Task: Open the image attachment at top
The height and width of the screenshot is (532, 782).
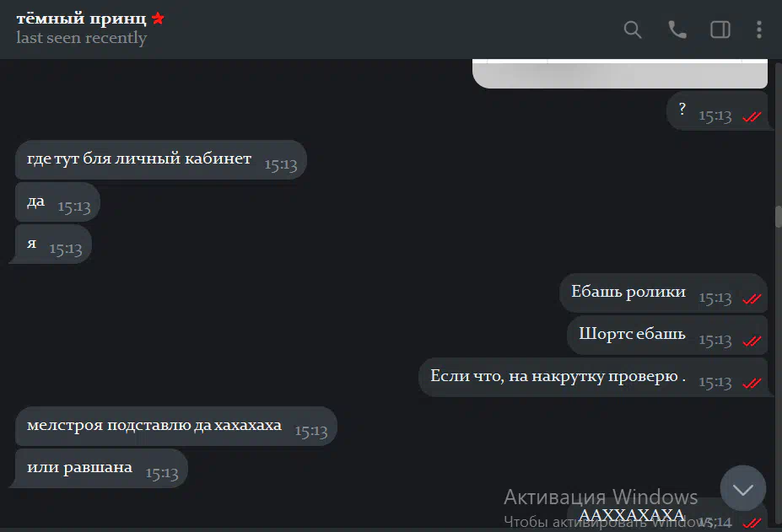Action: 619,73
